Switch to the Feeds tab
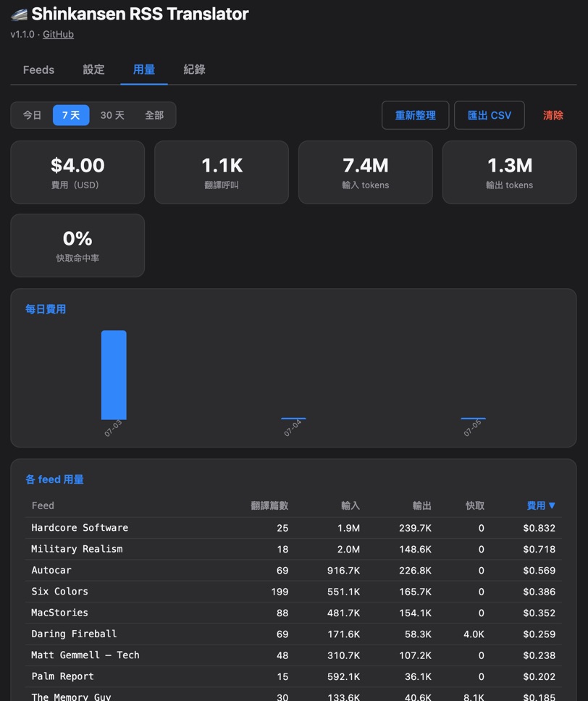588x701 pixels. click(38, 70)
